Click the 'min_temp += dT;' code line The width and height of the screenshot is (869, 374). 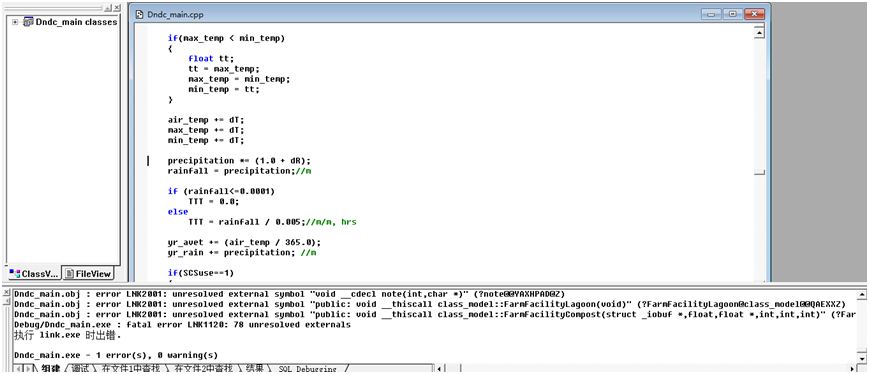206,140
